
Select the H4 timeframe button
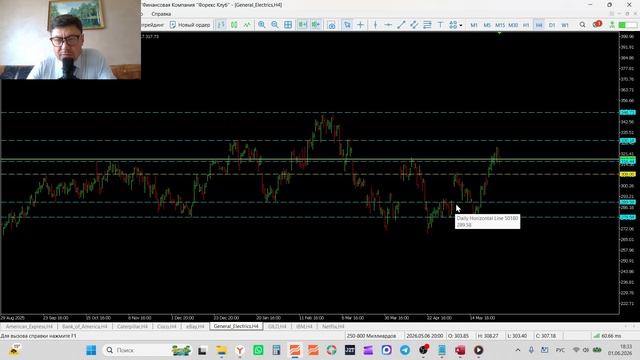click(539, 25)
